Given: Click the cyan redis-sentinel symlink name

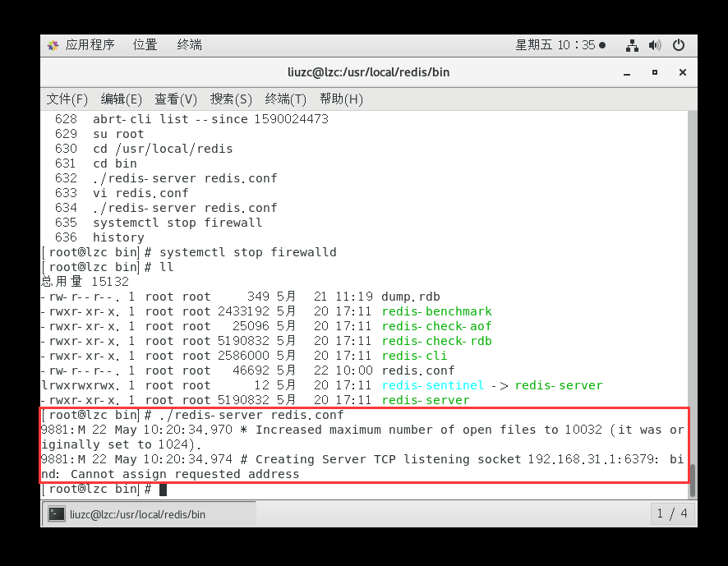Looking at the screenshot, I should tap(433, 385).
